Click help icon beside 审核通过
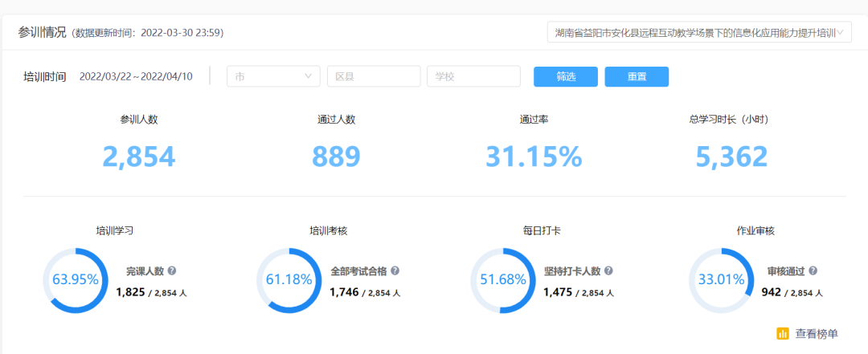Screen dimensions: 868x354 coord(813,271)
